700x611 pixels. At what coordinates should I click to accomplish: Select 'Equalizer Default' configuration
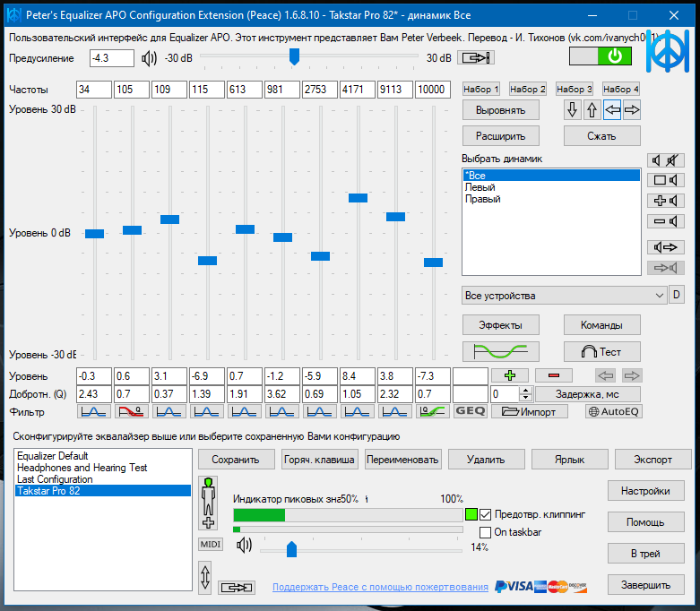pos(103,456)
